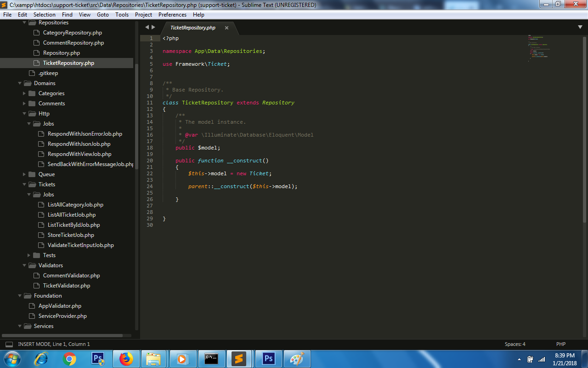The width and height of the screenshot is (588, 368).
Task: Launch Firefox from the taskbar
Action: (x=126, y=359)
